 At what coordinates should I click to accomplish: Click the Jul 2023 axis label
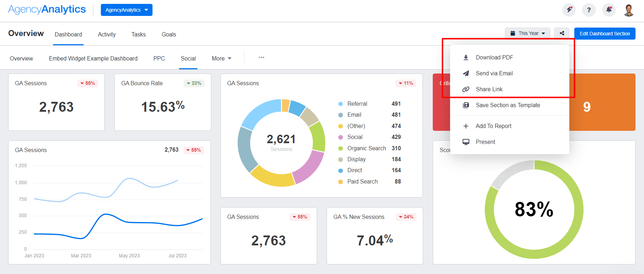178,256
